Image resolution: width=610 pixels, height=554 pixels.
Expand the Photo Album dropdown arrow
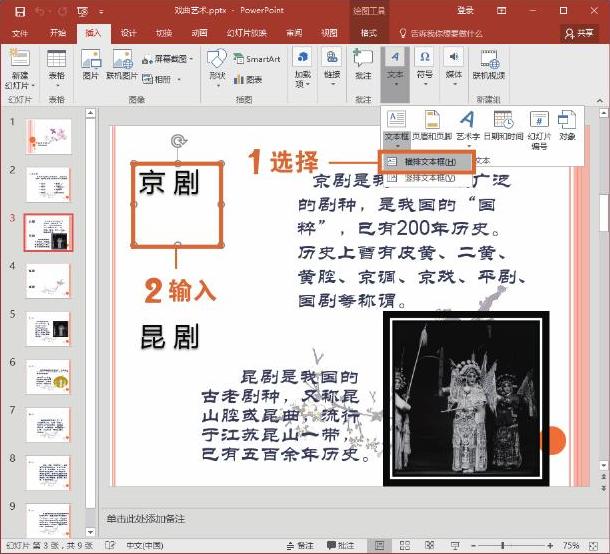(179, 79)
